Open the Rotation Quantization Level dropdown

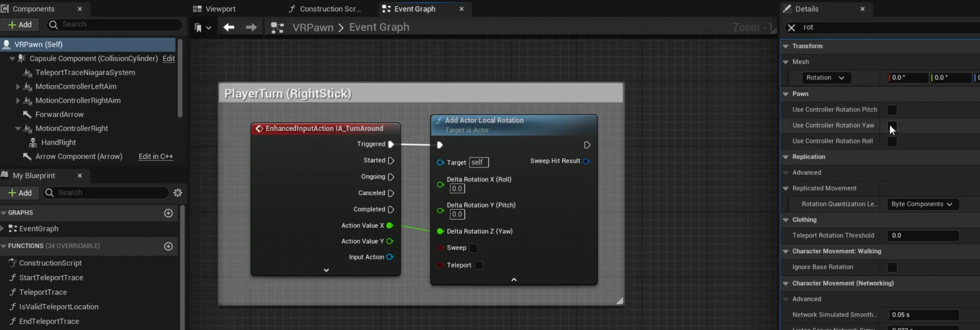coord(922,204)
